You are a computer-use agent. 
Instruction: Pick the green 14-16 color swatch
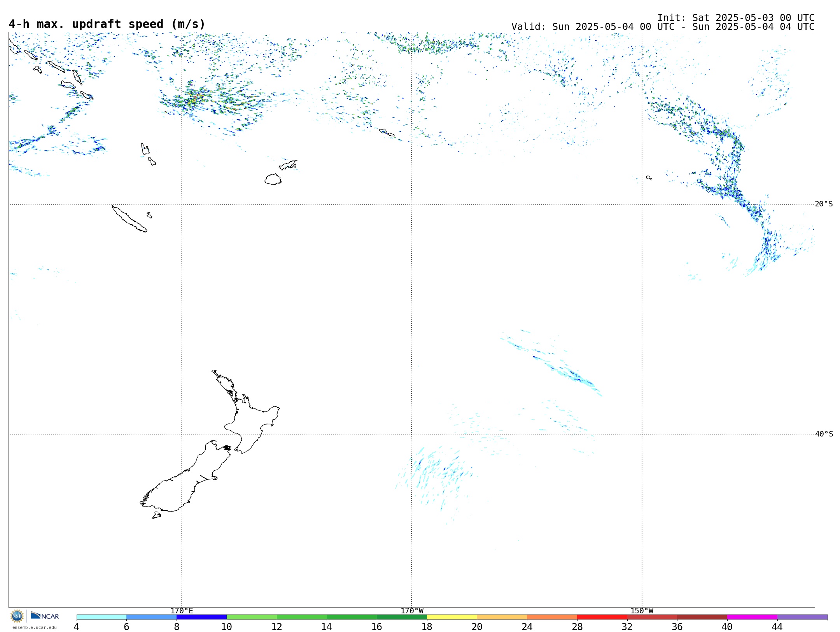(x=352, y=617)
